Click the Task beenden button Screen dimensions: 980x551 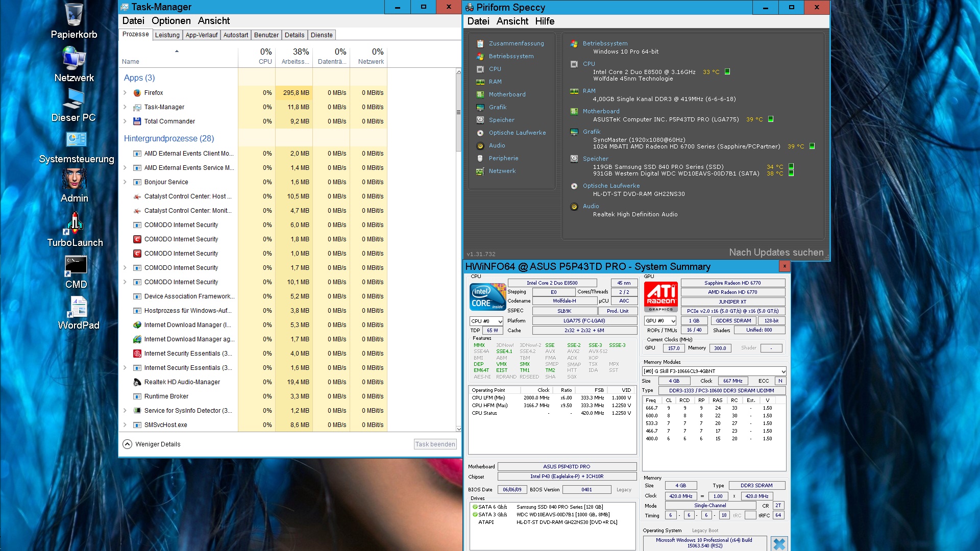435,444
